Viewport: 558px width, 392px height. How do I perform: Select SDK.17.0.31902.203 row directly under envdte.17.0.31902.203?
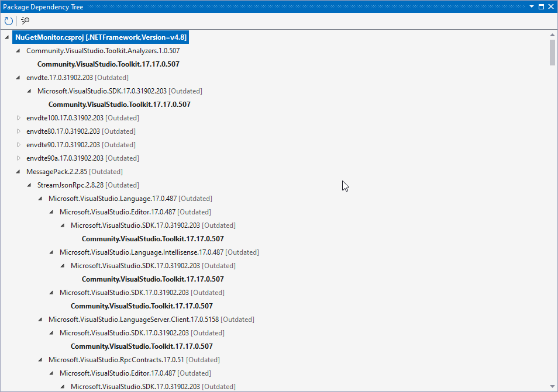point(119,91)
